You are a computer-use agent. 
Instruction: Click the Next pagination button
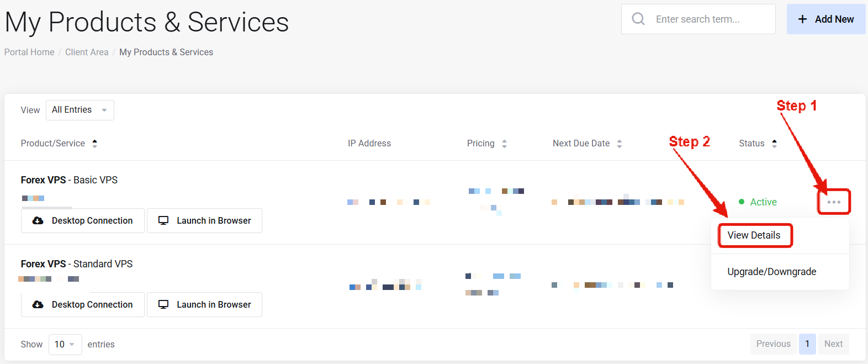click(833, 344)
